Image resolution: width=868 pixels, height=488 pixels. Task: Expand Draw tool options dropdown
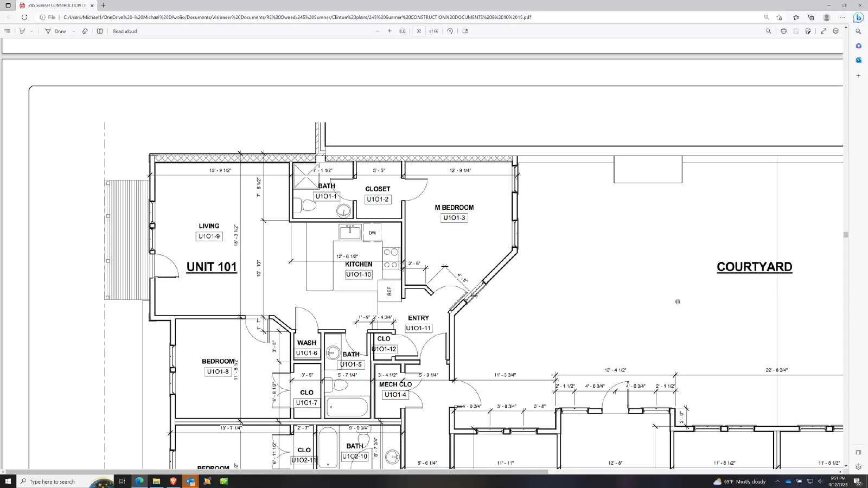coord(73,31)
